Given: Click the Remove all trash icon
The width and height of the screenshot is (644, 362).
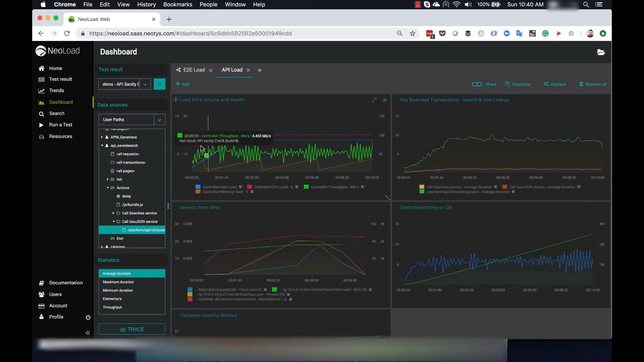Looking at the screenshot, I should pyautogui.click(x=581, y=84).
